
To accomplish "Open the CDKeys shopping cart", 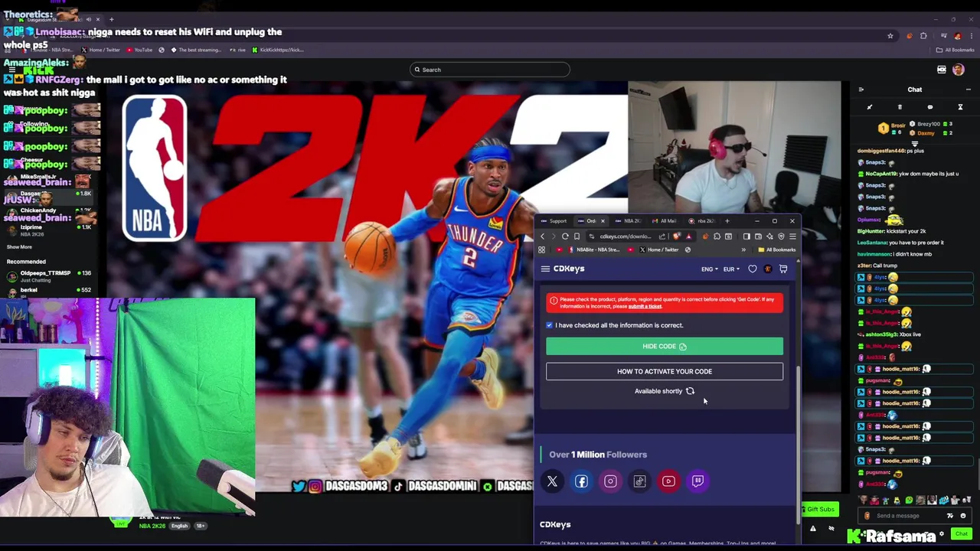I will click(x=783, y=269).
